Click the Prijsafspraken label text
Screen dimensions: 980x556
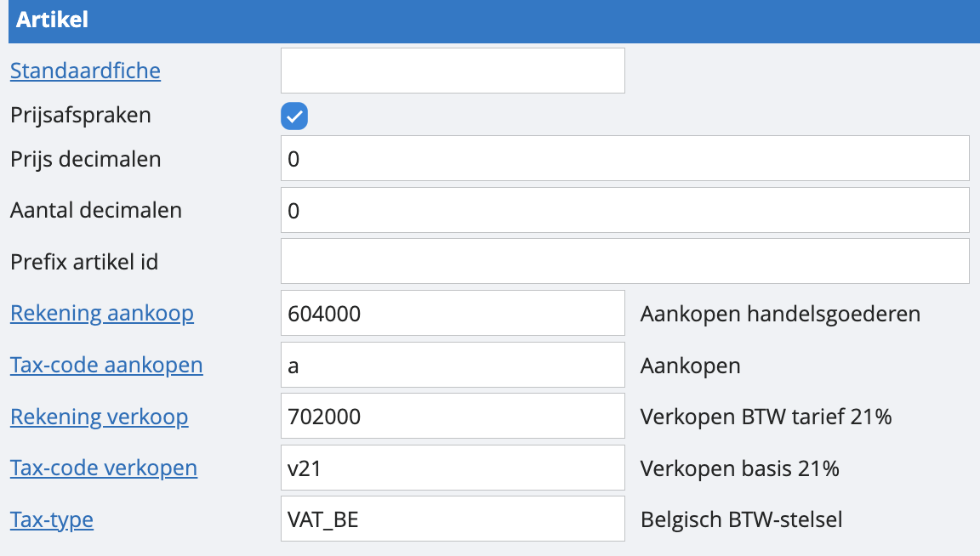tap(81, 116)
